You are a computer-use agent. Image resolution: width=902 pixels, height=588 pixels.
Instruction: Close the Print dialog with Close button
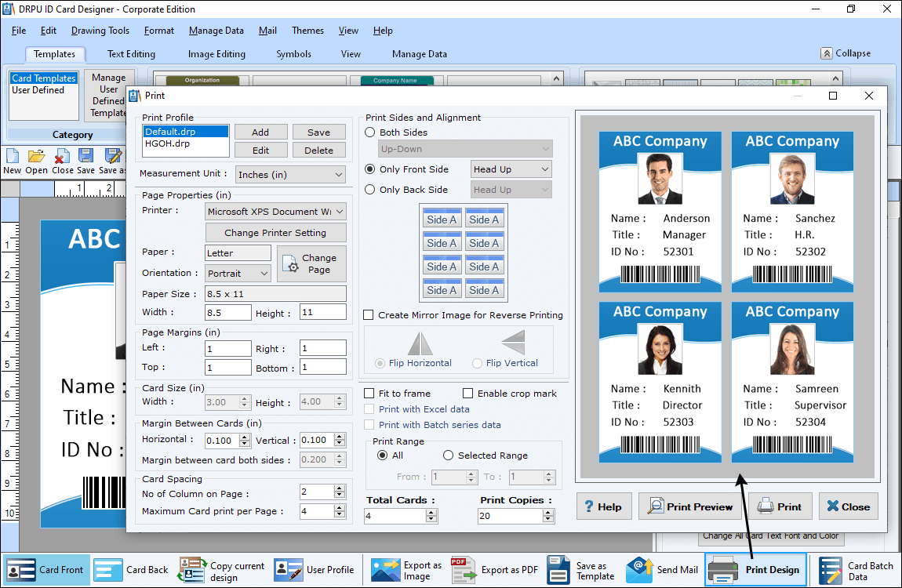pos(849,506)
